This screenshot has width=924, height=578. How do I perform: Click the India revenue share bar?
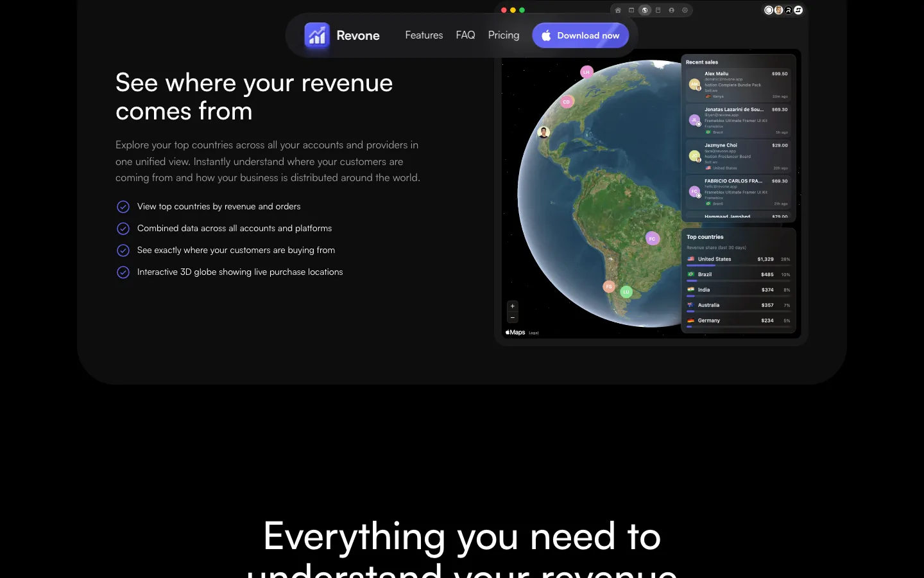(739, 296)
